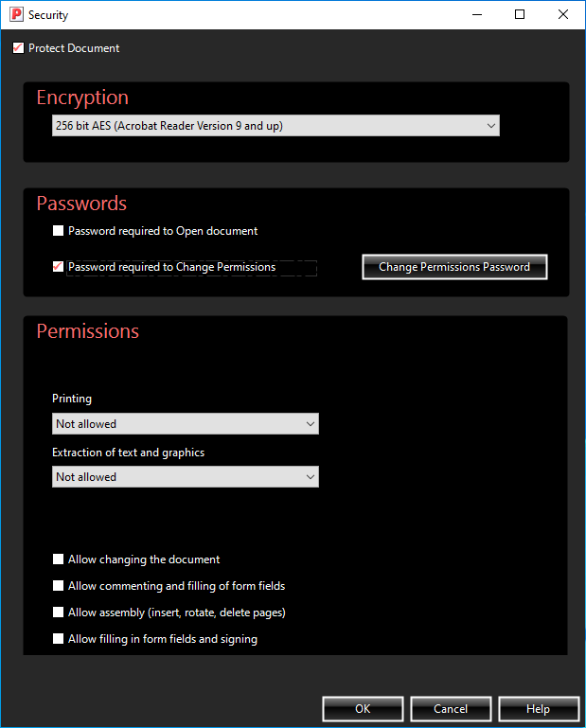Enable Allow changing the document
Viewport: 586px width, 728px height.
pos(59,560)
